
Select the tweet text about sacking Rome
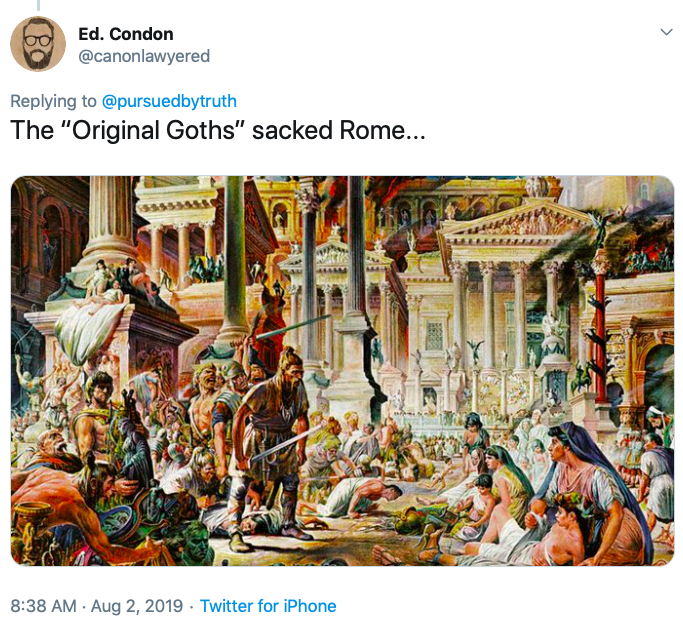(x=218, y=131)
